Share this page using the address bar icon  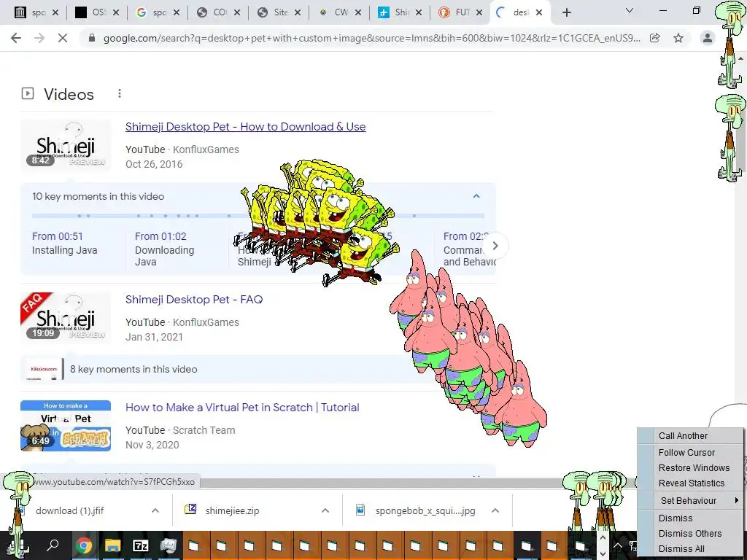(655, 38)
